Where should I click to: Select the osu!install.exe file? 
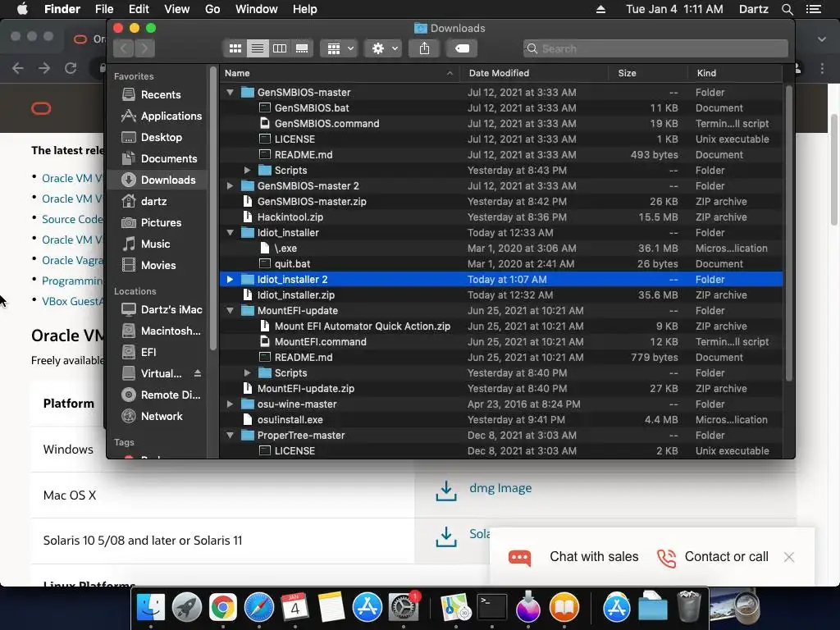(x=501, y=419)
